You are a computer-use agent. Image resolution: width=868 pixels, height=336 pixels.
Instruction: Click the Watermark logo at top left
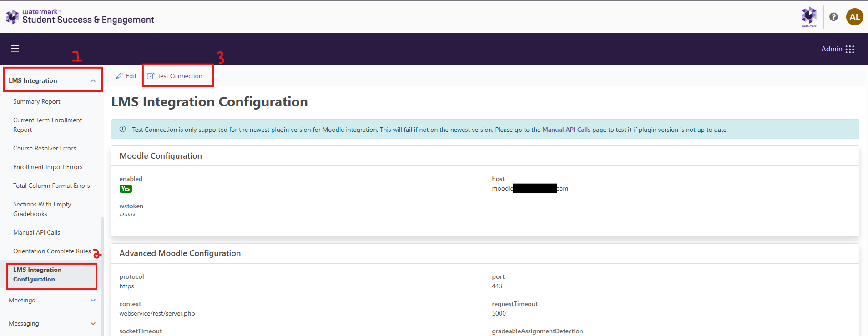tap(12, 17)
